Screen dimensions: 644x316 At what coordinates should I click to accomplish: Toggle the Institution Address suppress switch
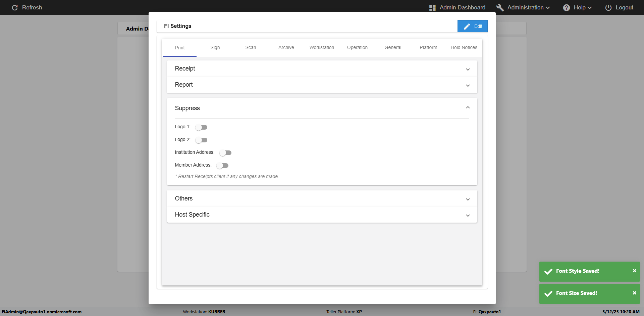coord(225,153)
